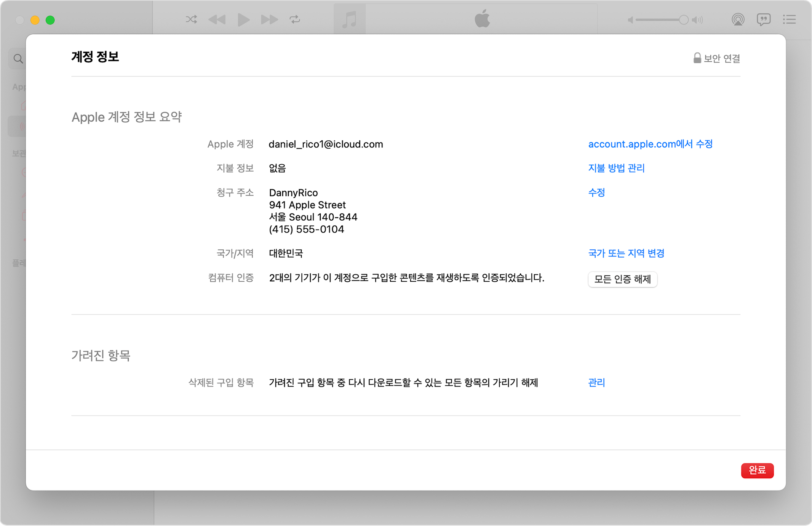812x526 pixels.
Task: Adjust the volume slider knob
Action: (x=684, y=20)
